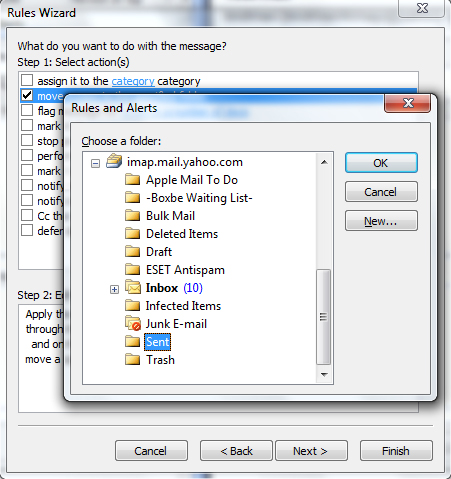Screen dimensions: 451x479
Task: Collapse the imap.mail.yahoo.com tree node
Action: [95, 163]
